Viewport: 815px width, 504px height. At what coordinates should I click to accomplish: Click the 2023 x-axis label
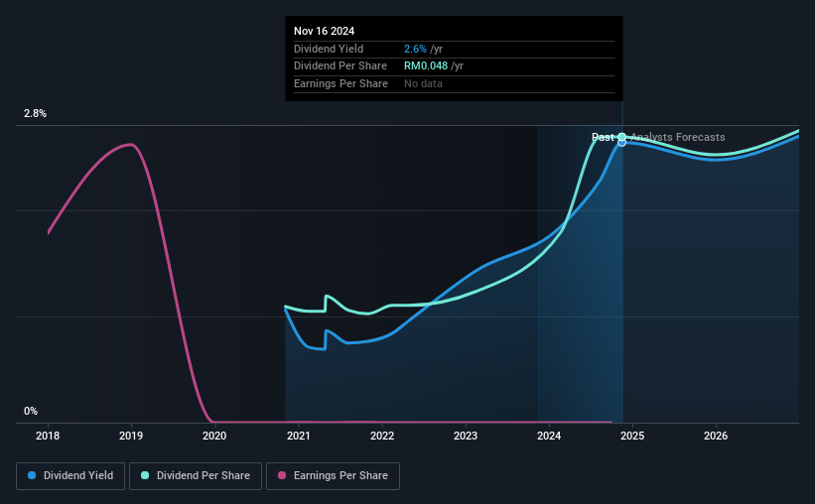(466, 436)
